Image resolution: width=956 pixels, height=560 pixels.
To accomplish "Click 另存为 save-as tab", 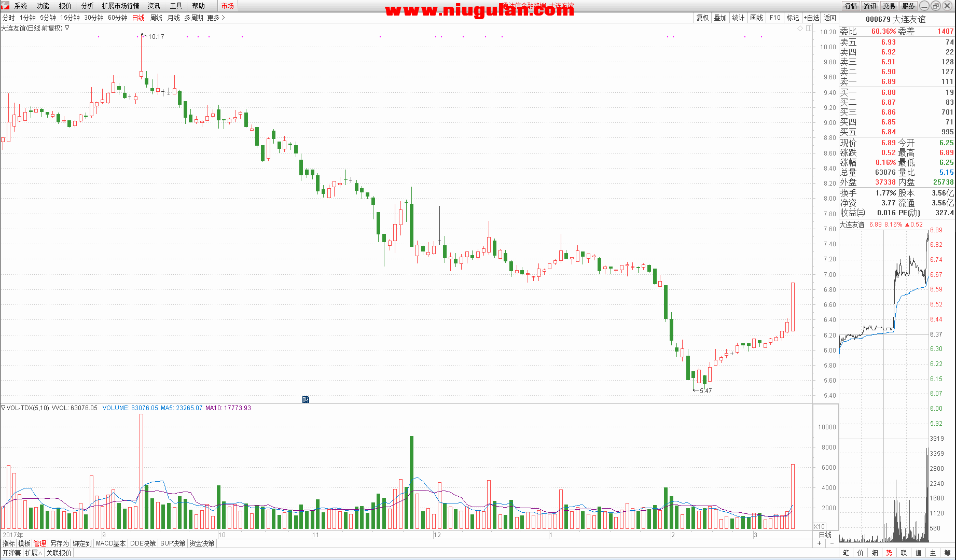I will coord(60,543).
